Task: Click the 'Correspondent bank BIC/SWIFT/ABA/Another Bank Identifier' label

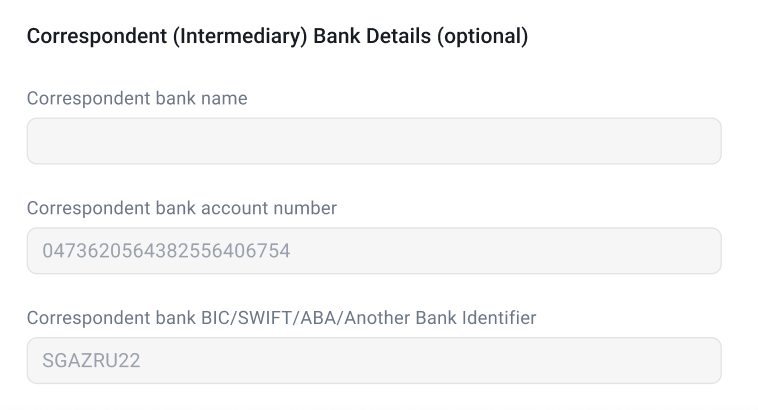Action: point(281,318)
